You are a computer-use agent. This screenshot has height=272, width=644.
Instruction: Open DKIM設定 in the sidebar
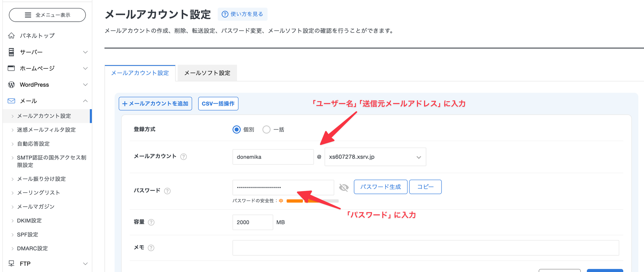(29, 220)
